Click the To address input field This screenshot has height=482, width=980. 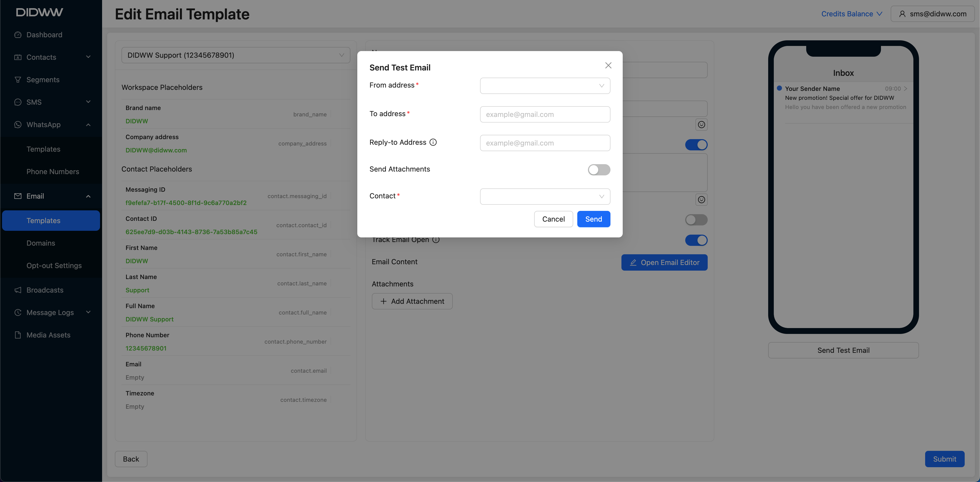[x=545, y=115]
